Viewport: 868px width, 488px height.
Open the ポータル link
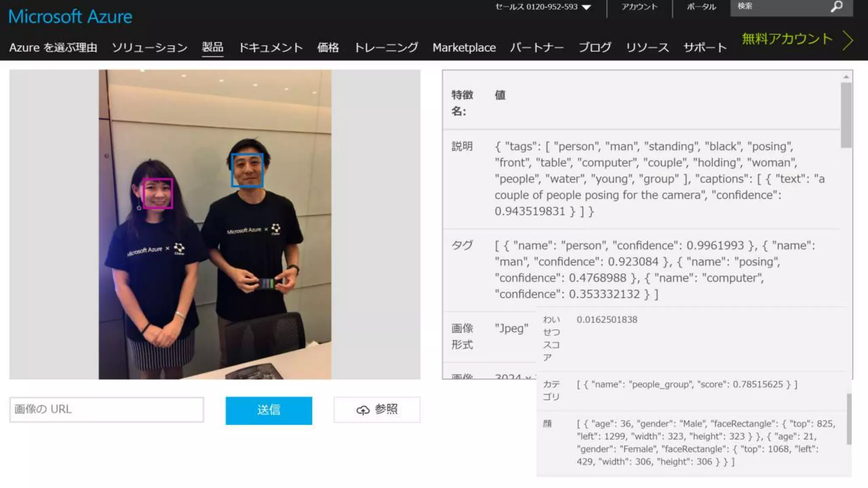[x=701, y=7]
